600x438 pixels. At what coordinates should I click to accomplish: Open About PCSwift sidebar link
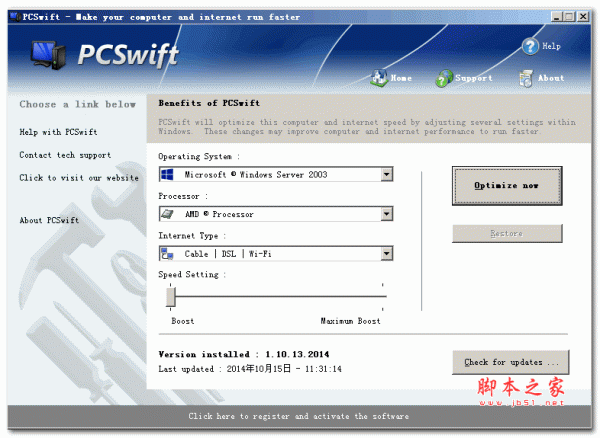pos(49,220)
